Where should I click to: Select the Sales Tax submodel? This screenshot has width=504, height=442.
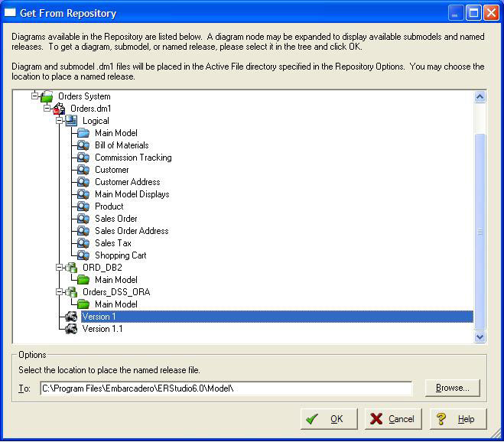[113, 243]
